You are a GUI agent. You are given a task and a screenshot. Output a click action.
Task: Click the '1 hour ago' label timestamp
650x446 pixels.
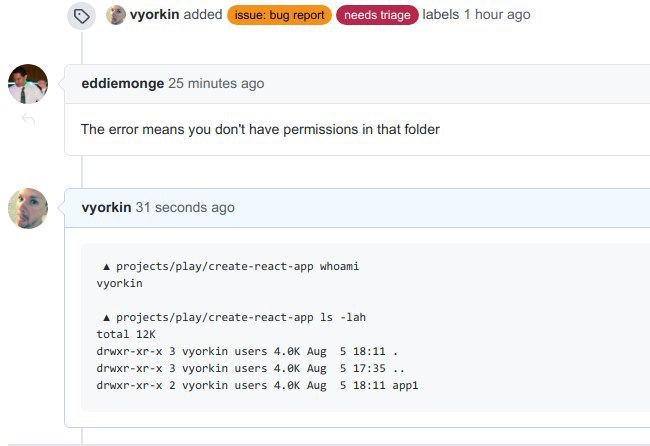[497, 15]
